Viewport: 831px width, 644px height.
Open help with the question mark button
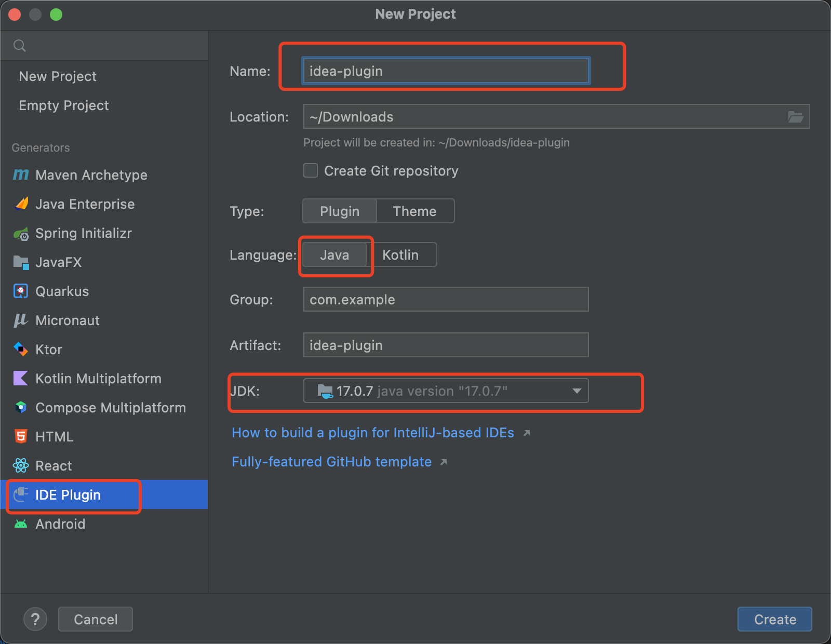(x=35, y=619)
